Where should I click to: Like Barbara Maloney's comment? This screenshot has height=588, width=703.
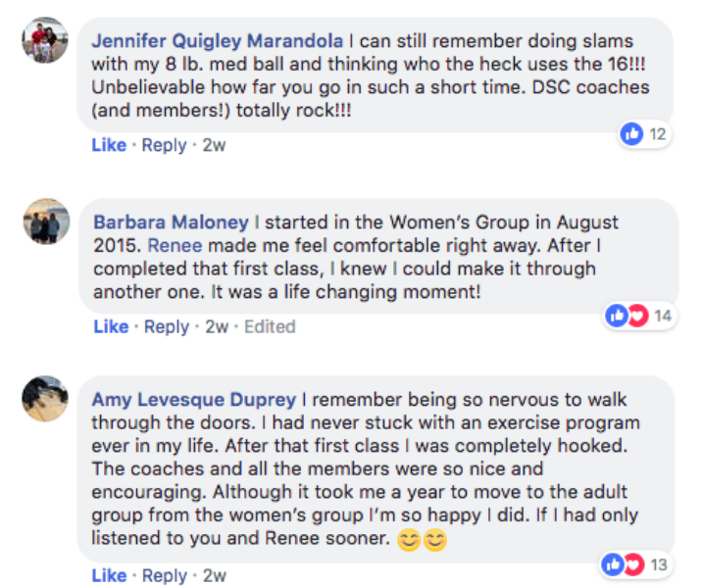(111, 326)
